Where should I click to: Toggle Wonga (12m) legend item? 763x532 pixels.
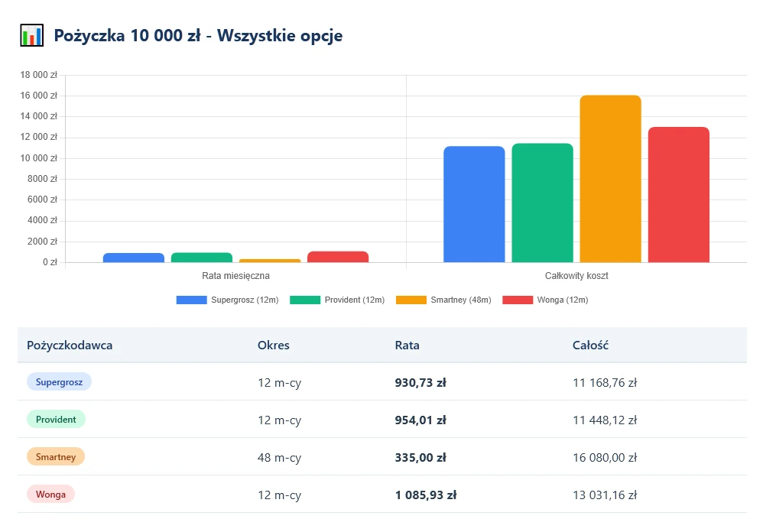click(x=545, y=300)
